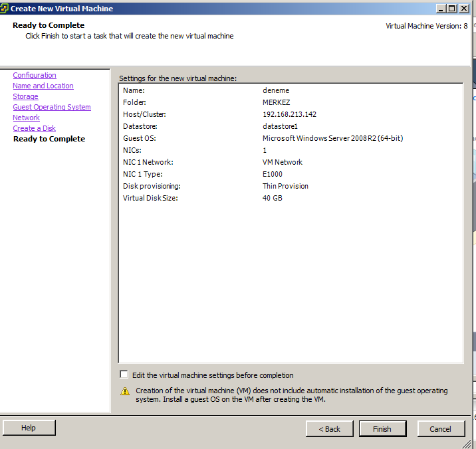Image resolution: width=476 pixels, height=449 pixels.
Task: Go to the Configuration step
Action: pos(35,76)
